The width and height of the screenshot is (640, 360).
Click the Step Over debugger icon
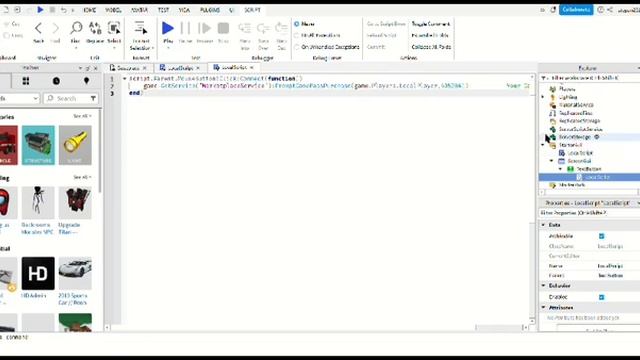click(263, 28)
